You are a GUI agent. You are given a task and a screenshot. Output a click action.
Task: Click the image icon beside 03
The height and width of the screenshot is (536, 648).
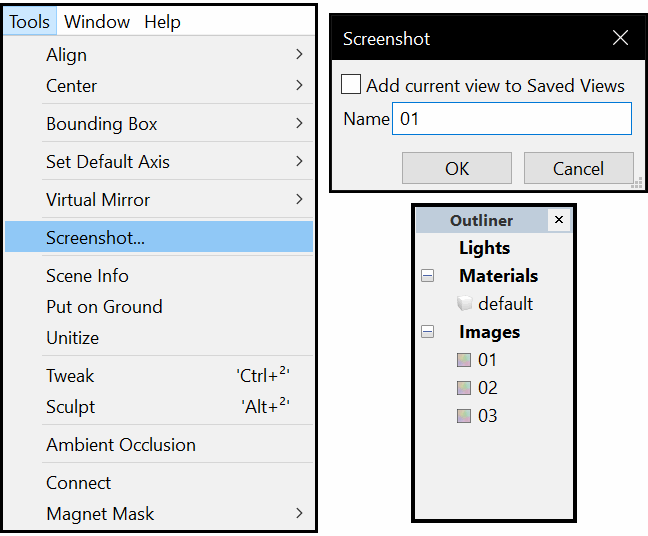point(464,416)
